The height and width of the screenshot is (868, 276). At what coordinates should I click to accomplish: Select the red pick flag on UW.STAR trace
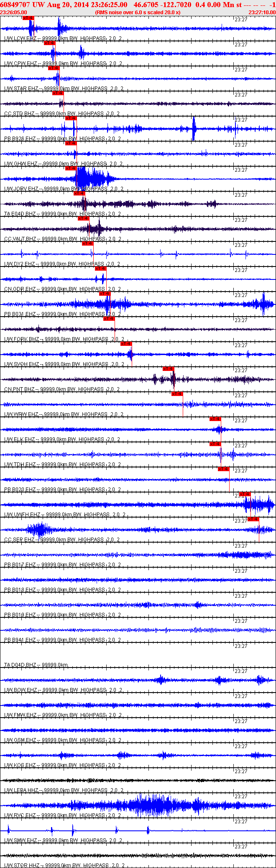click(x=54, y=68)
